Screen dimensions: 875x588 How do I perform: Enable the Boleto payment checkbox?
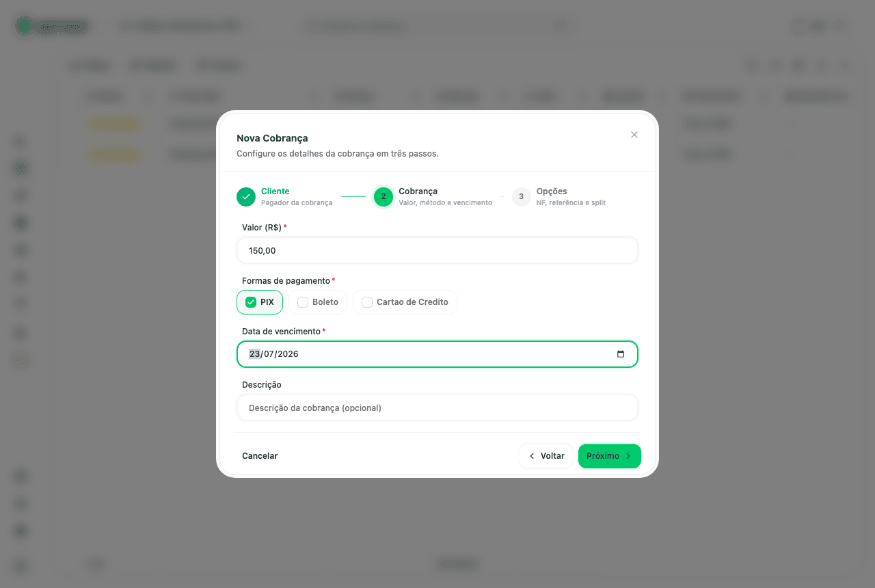point(303,302)
